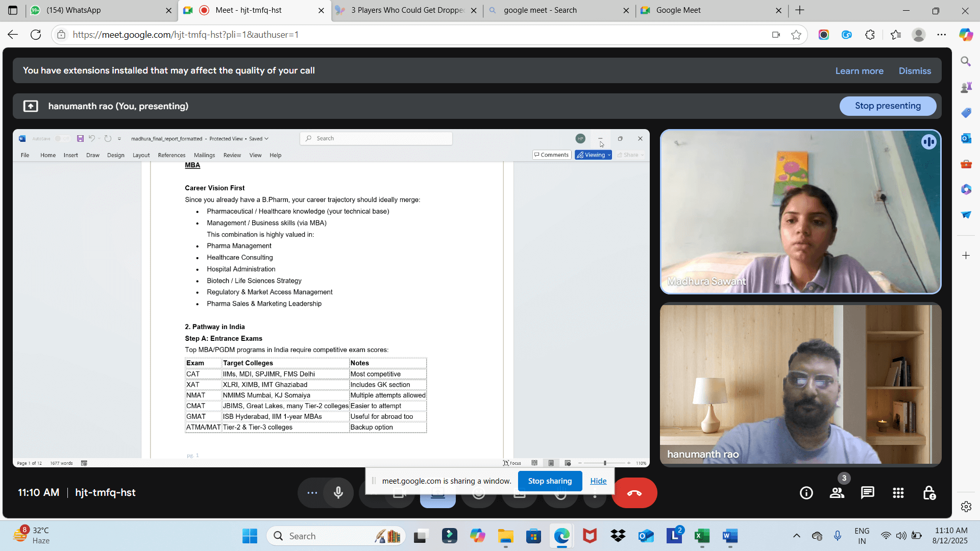Add this page to favorites star

[x=796, y=35]
